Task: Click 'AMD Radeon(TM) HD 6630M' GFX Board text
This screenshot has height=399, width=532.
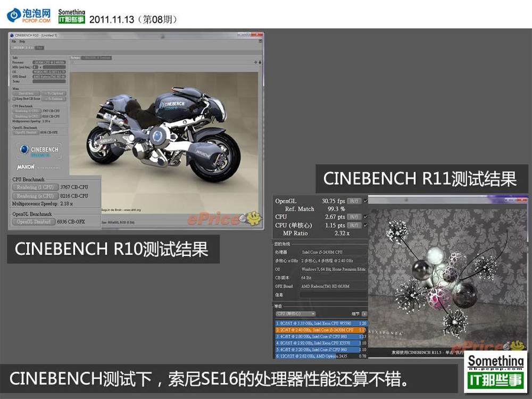Action: pyautogui.click(x=326, y=286)
